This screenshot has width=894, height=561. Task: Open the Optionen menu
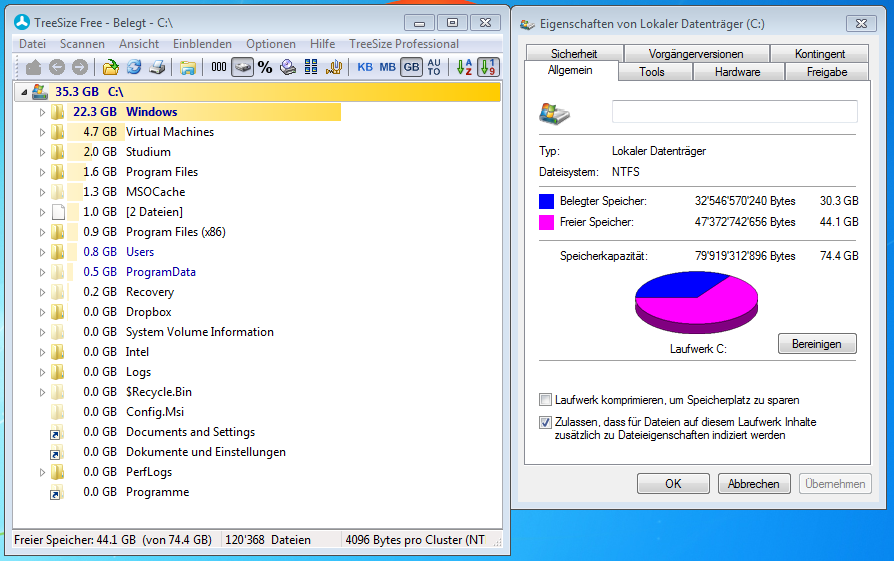click(x=271, y=44)
